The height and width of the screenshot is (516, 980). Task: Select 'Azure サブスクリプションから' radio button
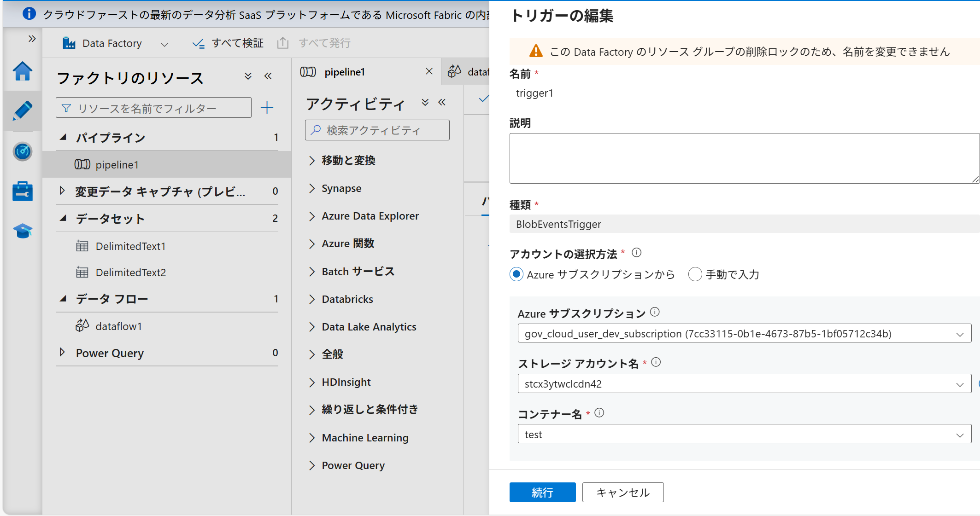pyautogui.click(x=516, y=274)
